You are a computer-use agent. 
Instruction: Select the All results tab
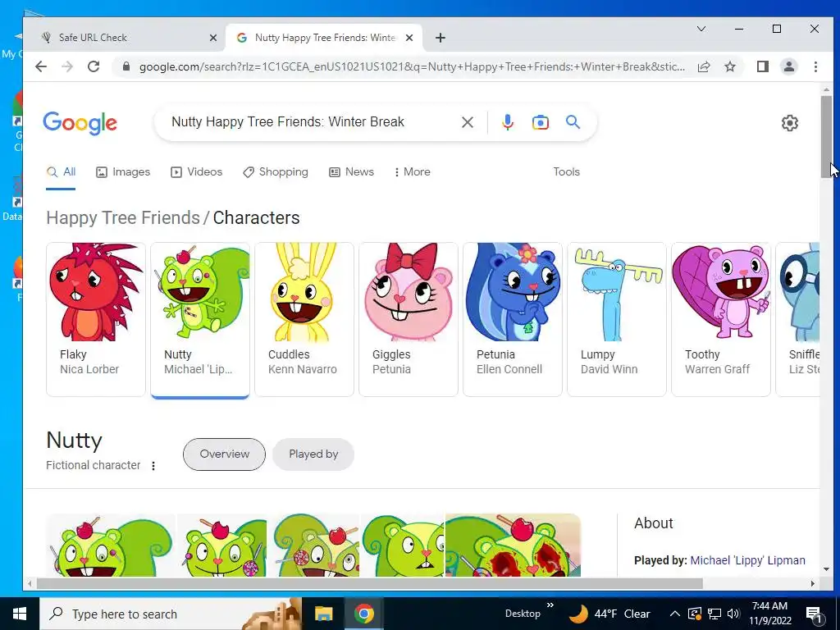click(x=61, y=172)
